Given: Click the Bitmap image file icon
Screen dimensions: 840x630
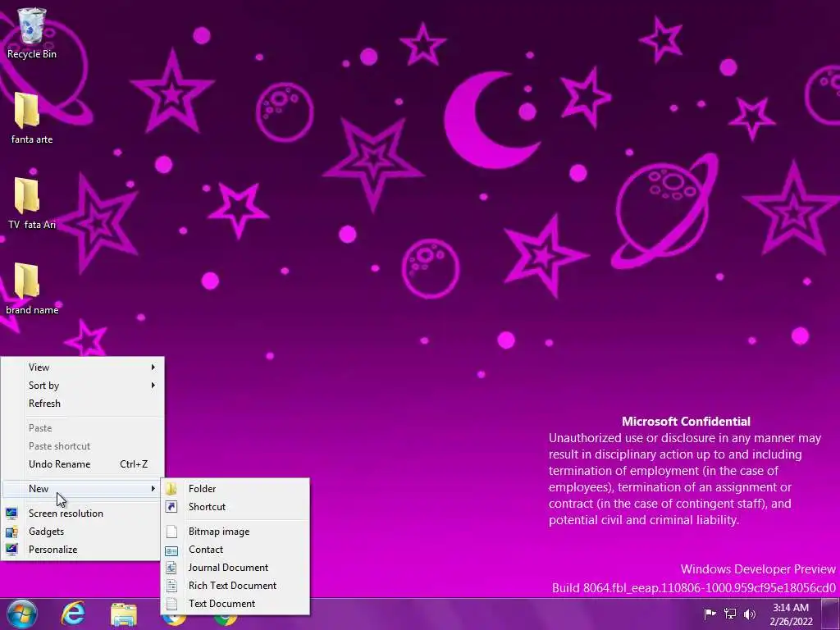Looking at the screenshot, I should (x=171, y=532).
